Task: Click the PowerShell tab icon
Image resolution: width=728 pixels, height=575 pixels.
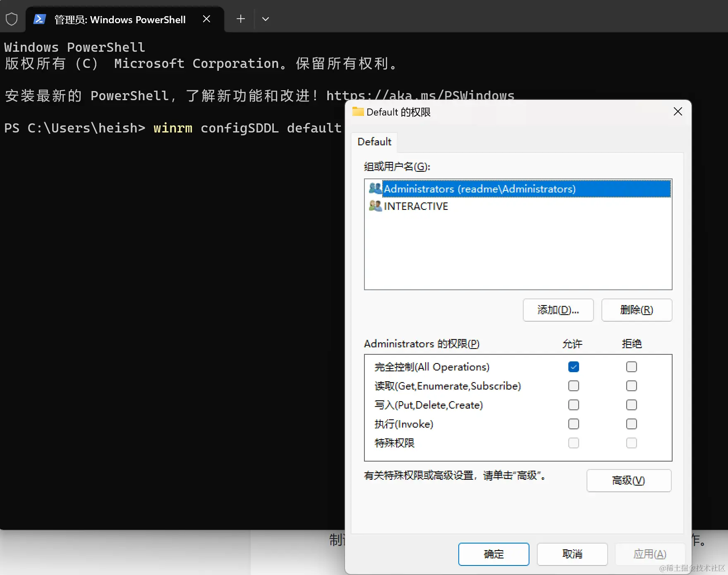Action: [40, 19]
